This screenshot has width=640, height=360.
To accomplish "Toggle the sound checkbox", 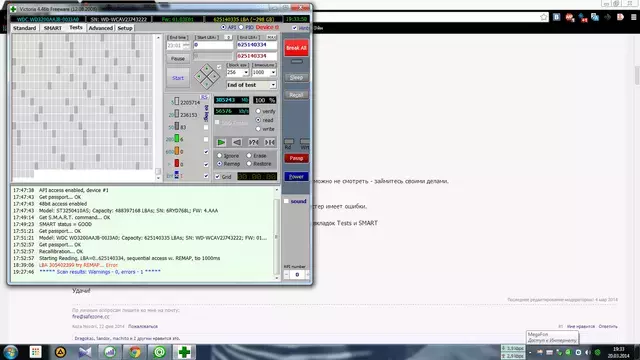I will [286, 201].
